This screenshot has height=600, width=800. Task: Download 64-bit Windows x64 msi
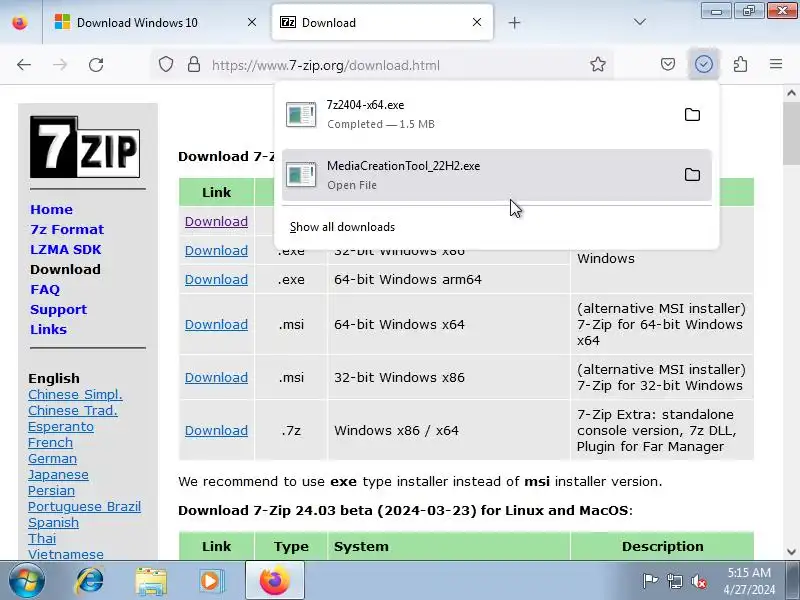pyautogui.click(x=216, y=324)
